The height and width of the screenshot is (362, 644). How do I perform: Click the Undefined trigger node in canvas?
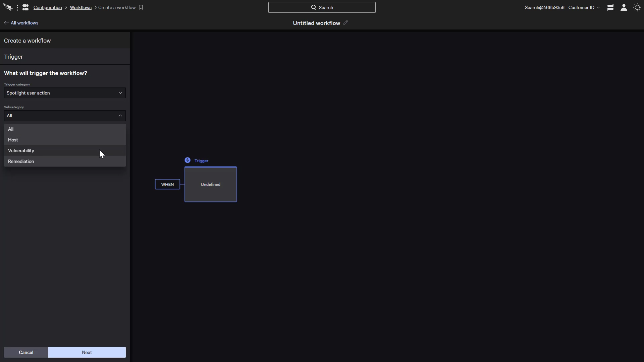point(210,184)
